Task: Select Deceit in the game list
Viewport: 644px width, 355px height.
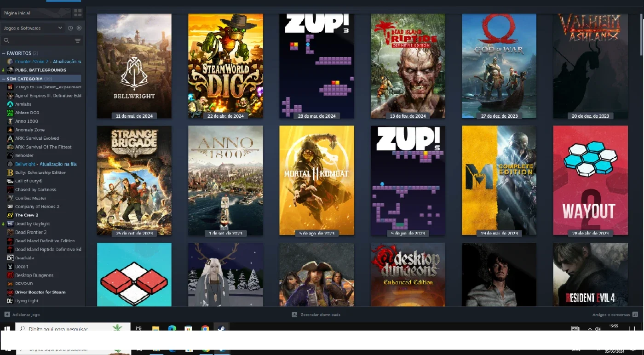Action: tap(22, 267)
